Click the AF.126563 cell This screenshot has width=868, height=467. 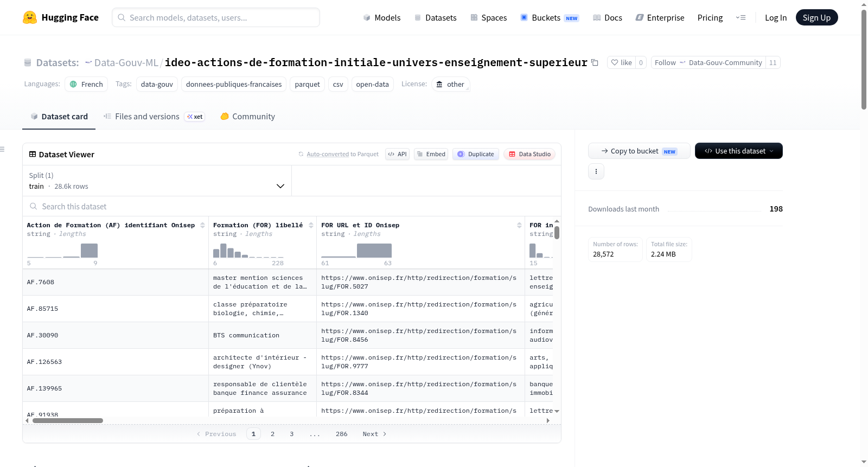pyautogui.click(x=116, y=362)
